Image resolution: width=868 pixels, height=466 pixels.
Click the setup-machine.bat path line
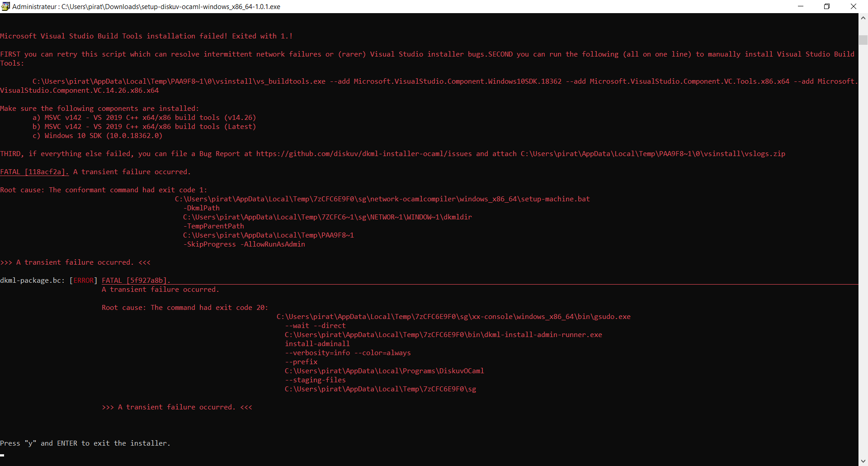coord(382,199)
